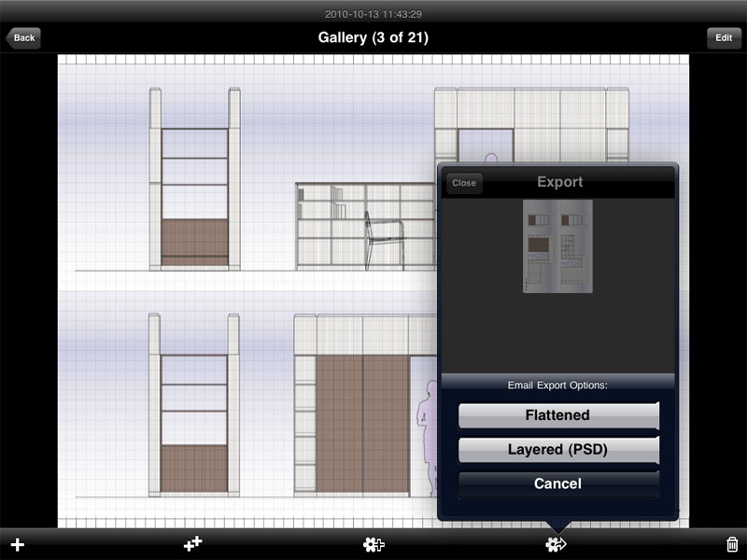Image resolution: width=747 pixels, height=560 pixels.
Task: Tap the Email Export Options label
Action: tap(558, 384)
